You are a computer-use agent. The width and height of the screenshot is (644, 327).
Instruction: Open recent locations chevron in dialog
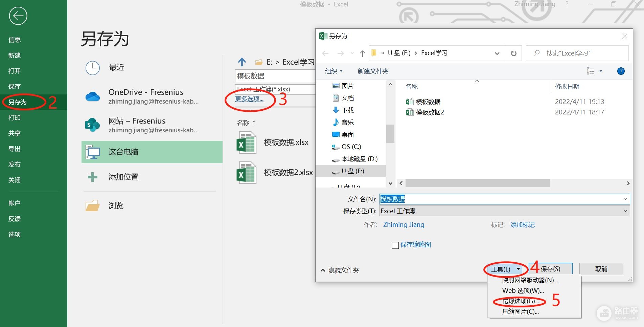coord(352,53)
